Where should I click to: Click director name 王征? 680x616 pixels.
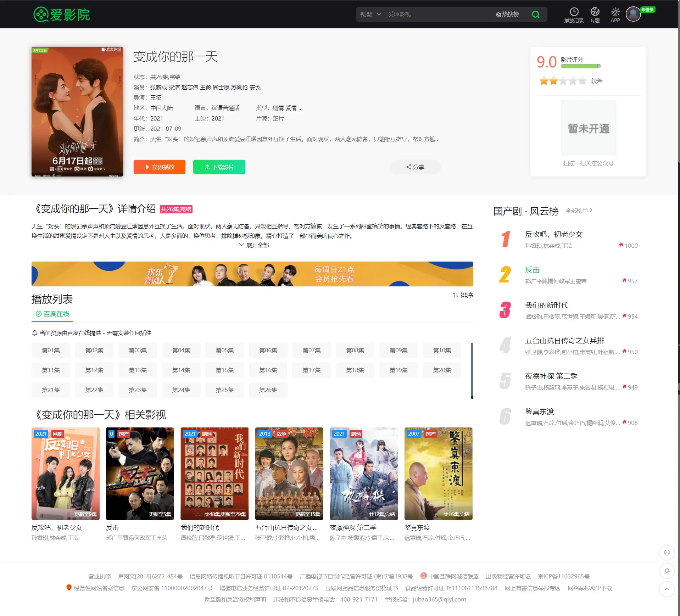[x=156, y=98]
